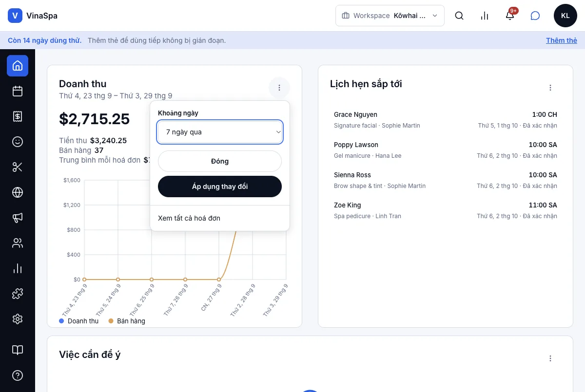Expand the Workspace Kōwhai dropdown

tap(390, 16)
